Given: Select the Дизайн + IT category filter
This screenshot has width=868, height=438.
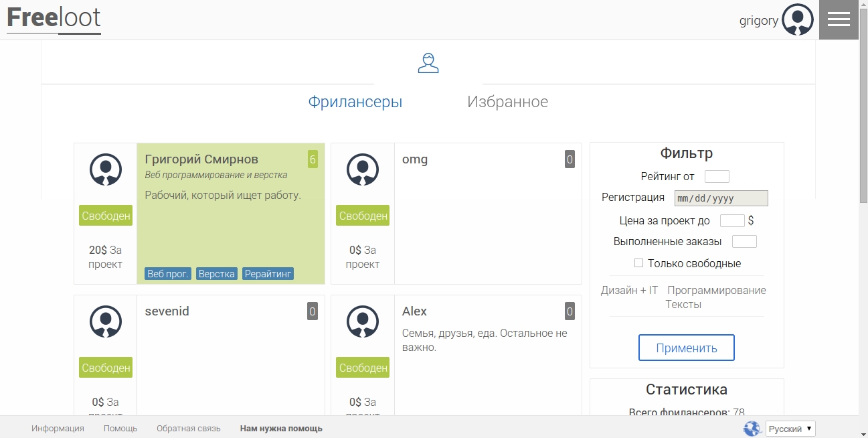Looking at the screenshot, I should (x=630, y=290).
